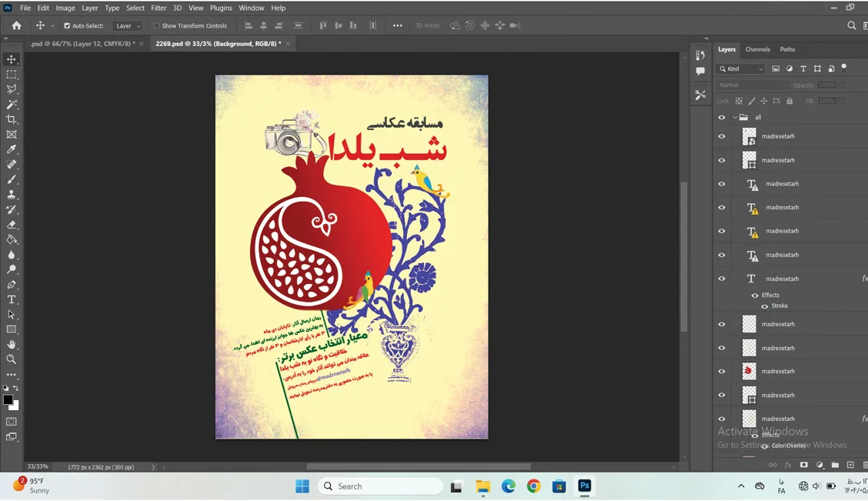Select the Eyedropper tool
The width and height of the screenshot is (868, 501).
click(11, 149)
